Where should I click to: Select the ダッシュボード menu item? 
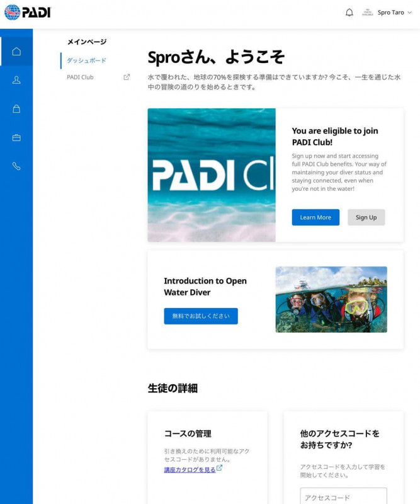tap(86, 60)
